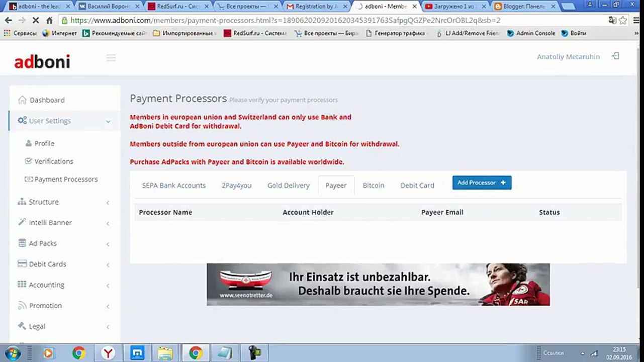The height and width of the screenshot is (362, 644).
Task: Expand the Accounting section chevron
Action: (x=108, y=286)
